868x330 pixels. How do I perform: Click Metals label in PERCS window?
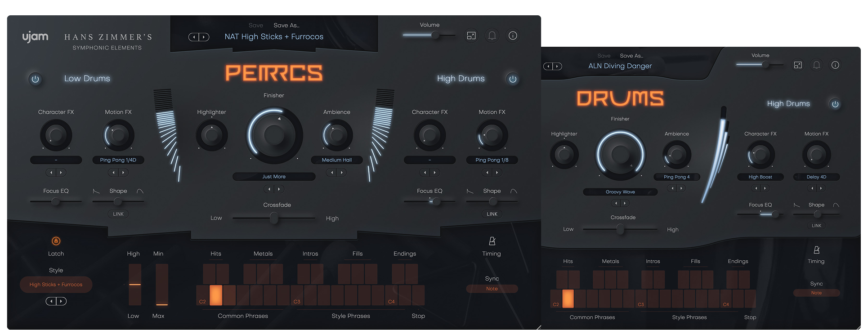[x=263, y=254]
